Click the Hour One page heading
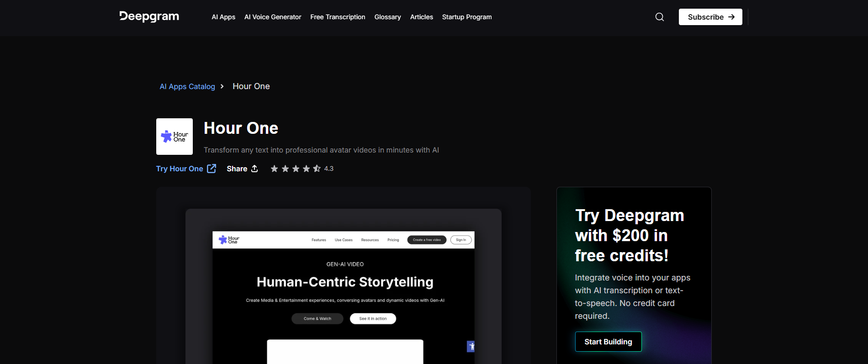 (241, 128)
